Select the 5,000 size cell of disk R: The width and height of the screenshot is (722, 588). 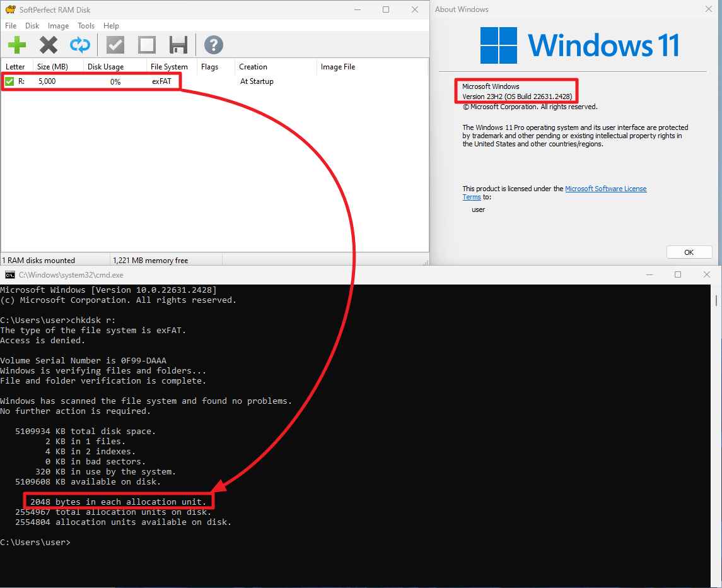tap(47, 81)
